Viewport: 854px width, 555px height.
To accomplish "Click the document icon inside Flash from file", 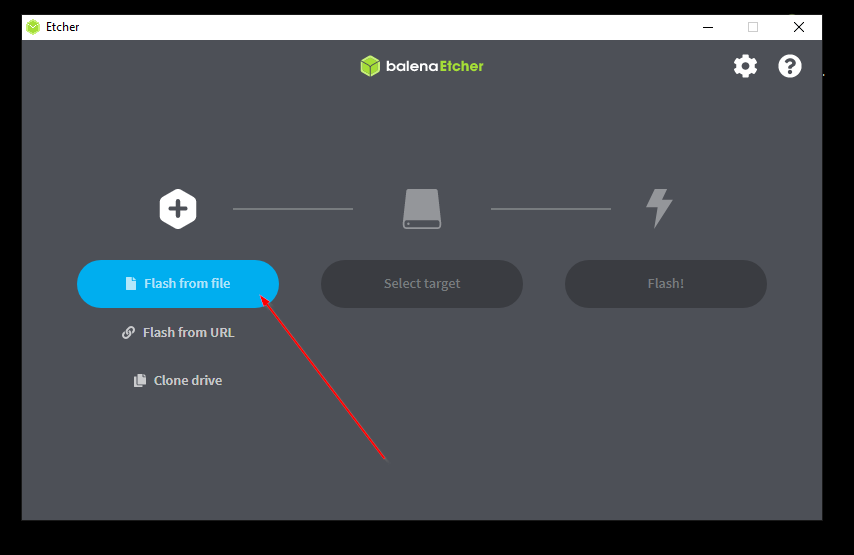I will (131, 283).
